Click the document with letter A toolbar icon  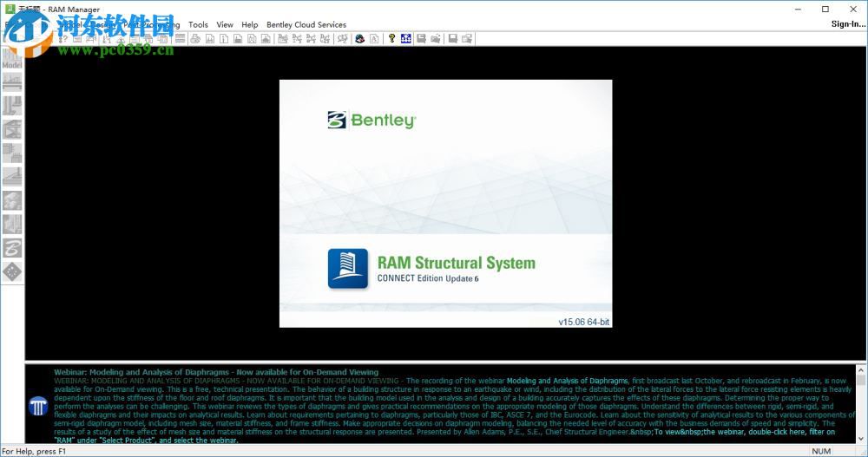[375, 39]
